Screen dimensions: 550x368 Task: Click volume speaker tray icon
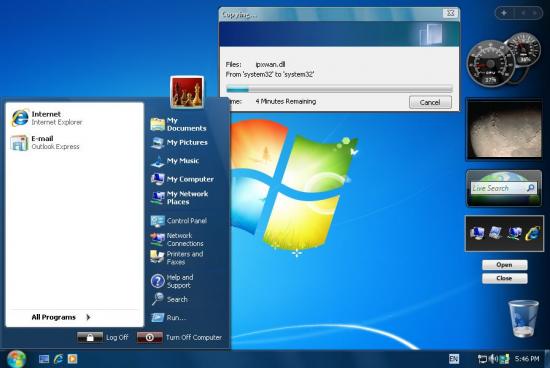(x=493, y=359)
